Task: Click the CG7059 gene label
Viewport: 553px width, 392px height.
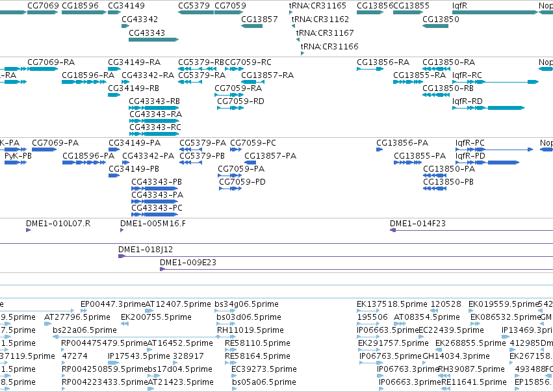Action: point(230,6)
